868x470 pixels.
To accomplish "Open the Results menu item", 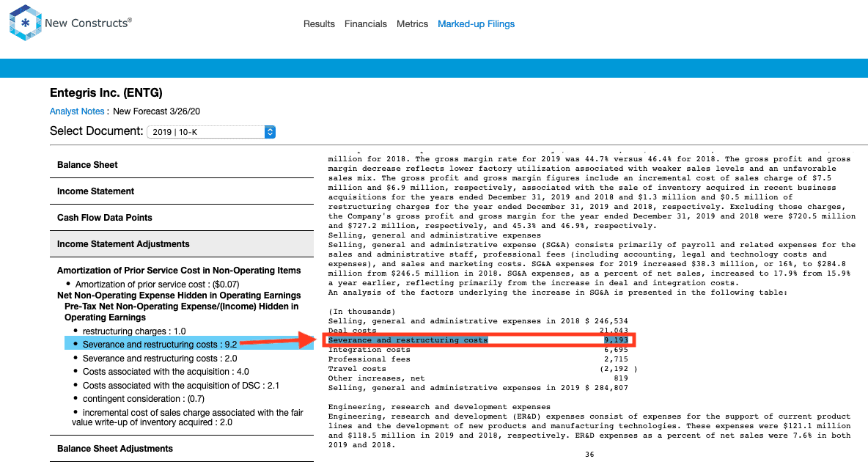I will pyautogui.click(x=319, y=23).
